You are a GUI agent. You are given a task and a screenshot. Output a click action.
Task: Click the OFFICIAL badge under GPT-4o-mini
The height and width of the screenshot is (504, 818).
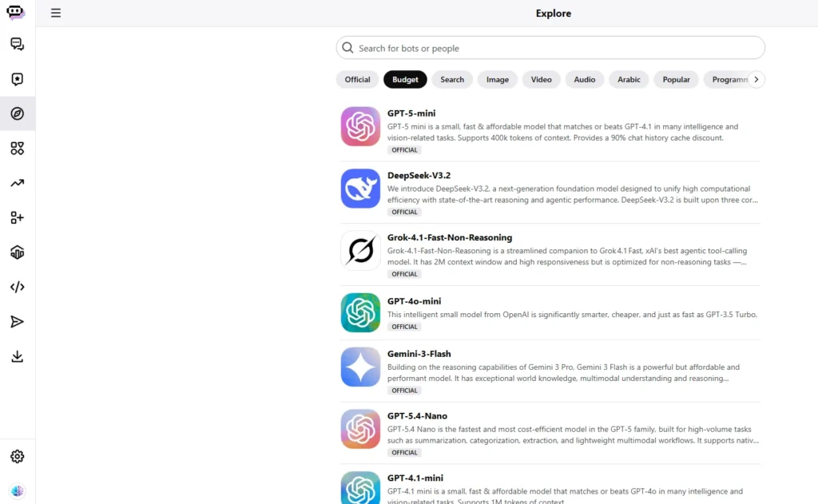tap(404, 327)
